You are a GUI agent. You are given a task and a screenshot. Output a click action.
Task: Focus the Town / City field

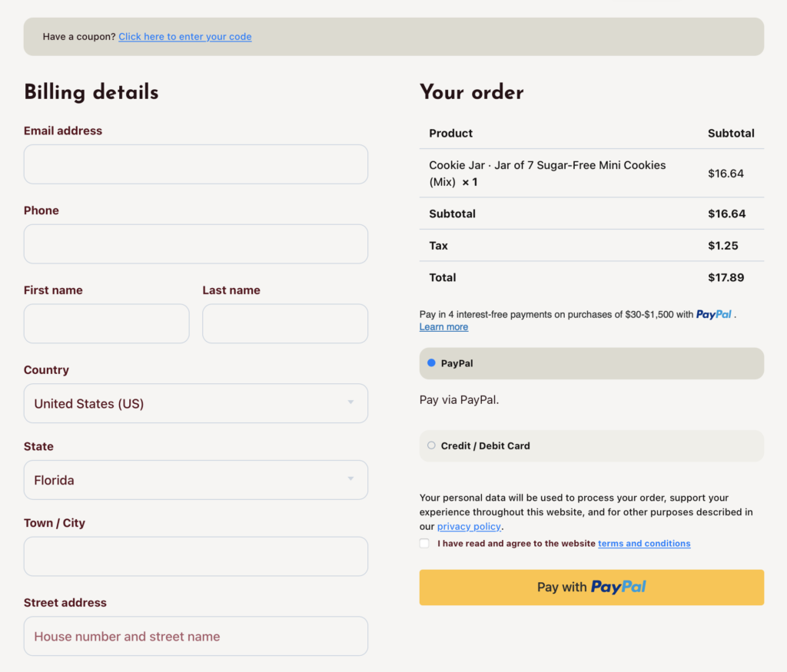coord(196,557)
